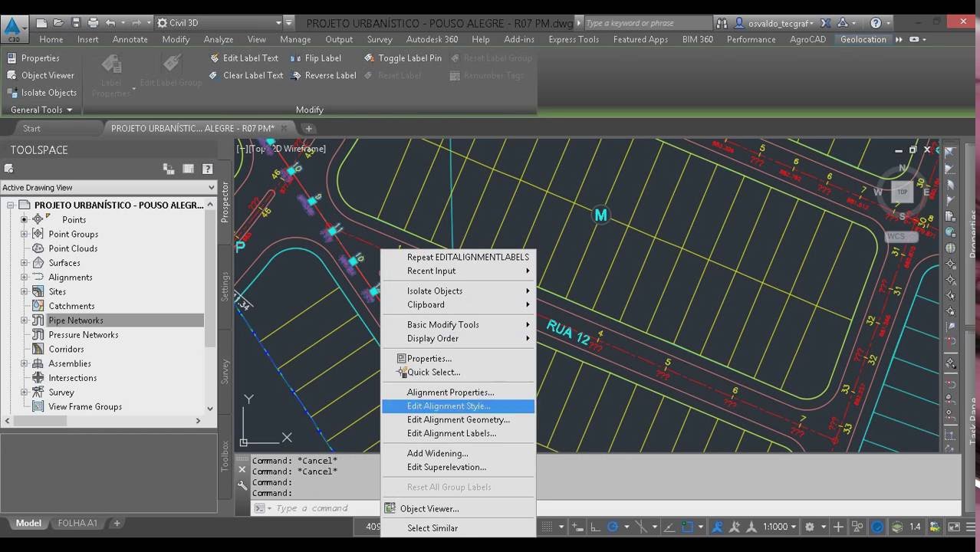Choose Edit Alignment Geometry in context menu

click(x=458, y=419)
